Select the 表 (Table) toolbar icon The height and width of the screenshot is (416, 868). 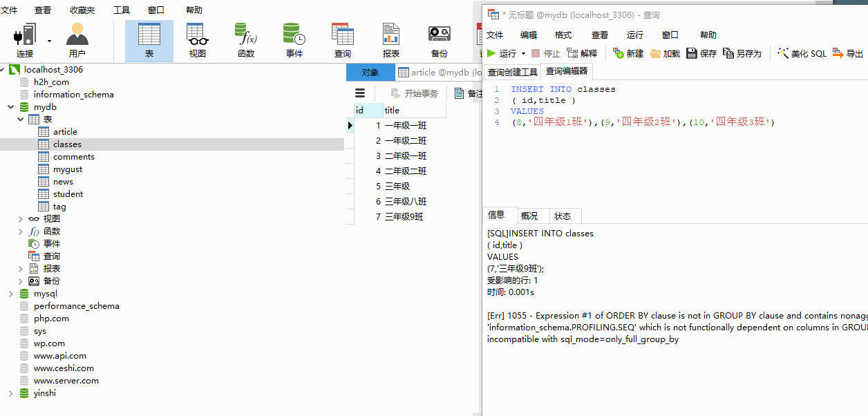click(x=149, y=40)
